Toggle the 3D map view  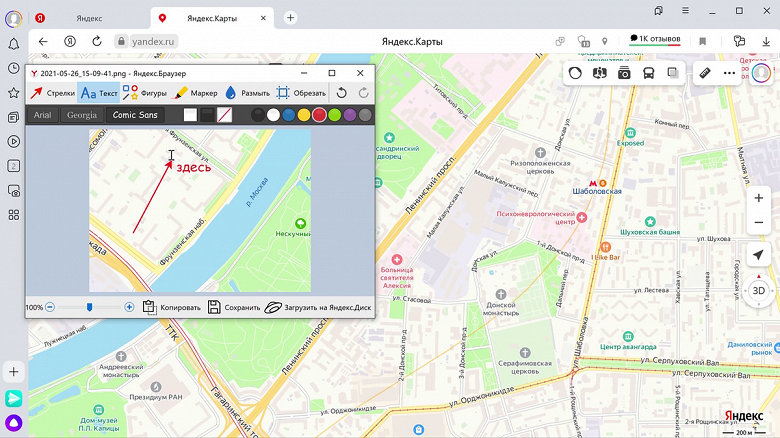pos(758,292)
